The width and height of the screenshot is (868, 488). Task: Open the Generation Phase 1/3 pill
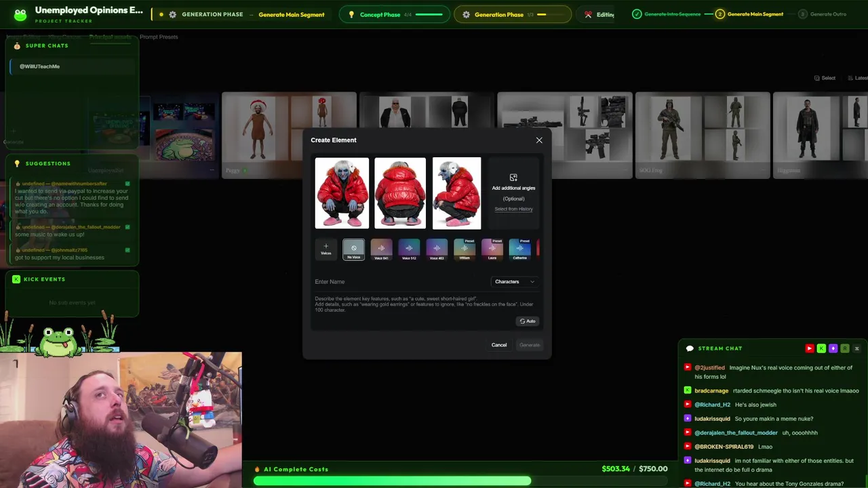[x=511, y=14]
